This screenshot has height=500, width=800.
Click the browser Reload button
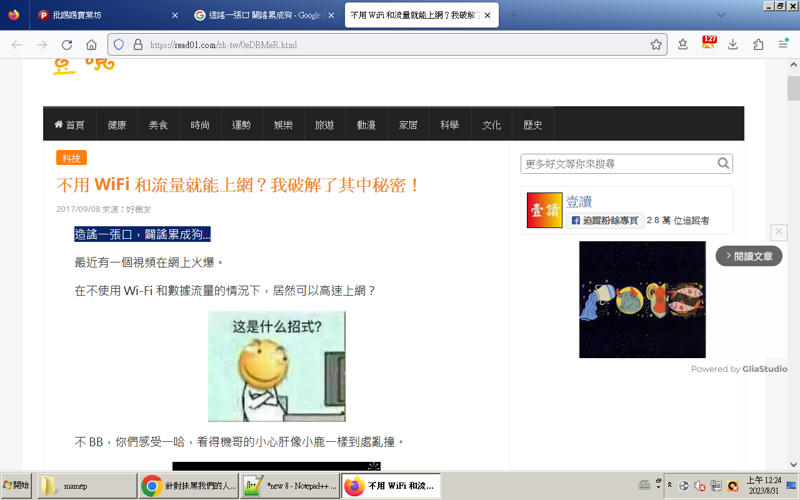[67, 45]
